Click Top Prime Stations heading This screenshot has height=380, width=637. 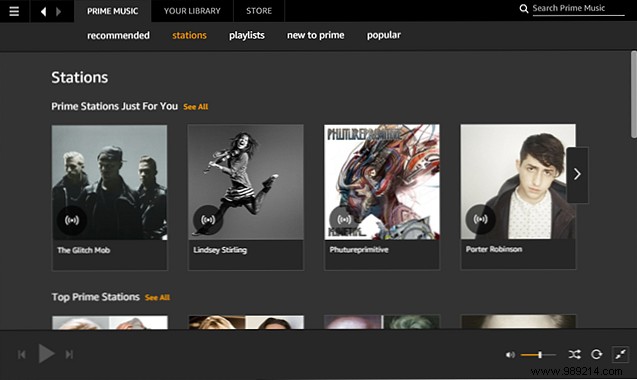[95, 297]
